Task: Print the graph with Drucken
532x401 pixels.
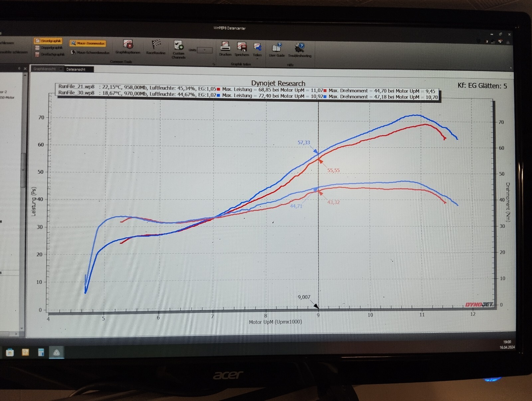Action: pos(225,49)
